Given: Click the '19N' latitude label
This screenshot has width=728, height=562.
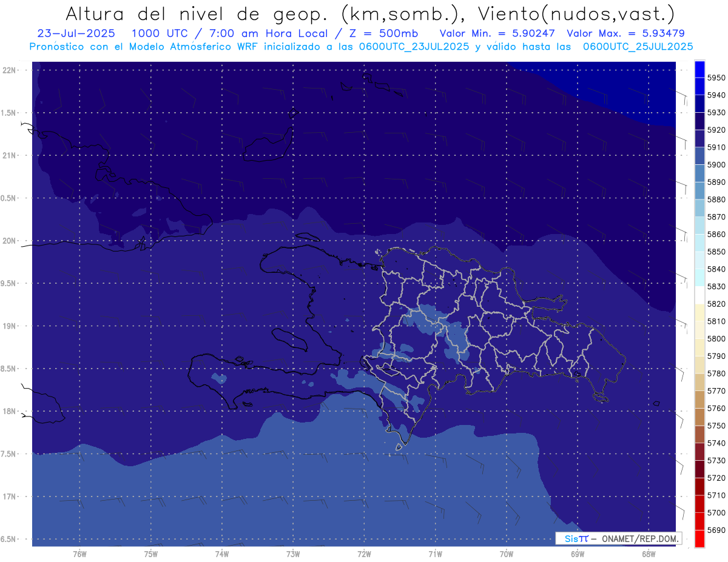Looking at the screenshot, I should [x=9, y=326].
